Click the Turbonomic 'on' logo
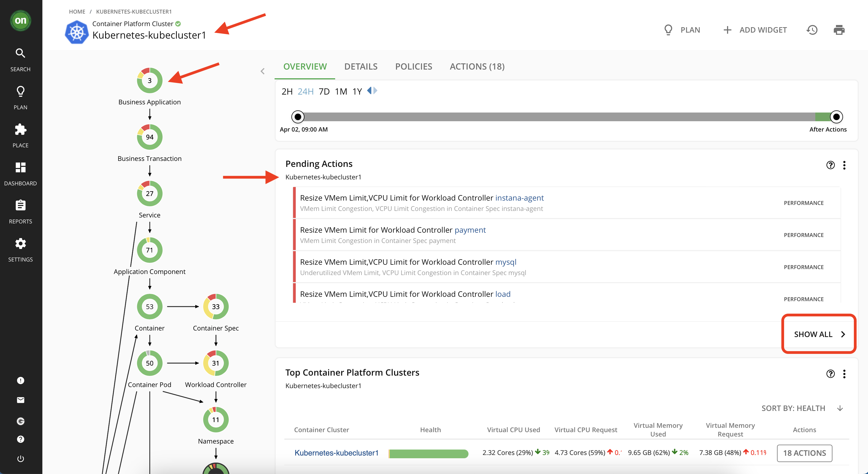The height and width of the screenshot is (474, 868). (x=21, y=21)
